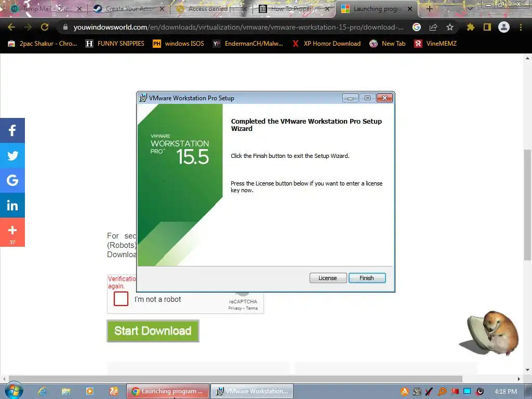Tick the I'm not a robot checkbox
This screenshot has height=399, width=532.
pos(121,299)
